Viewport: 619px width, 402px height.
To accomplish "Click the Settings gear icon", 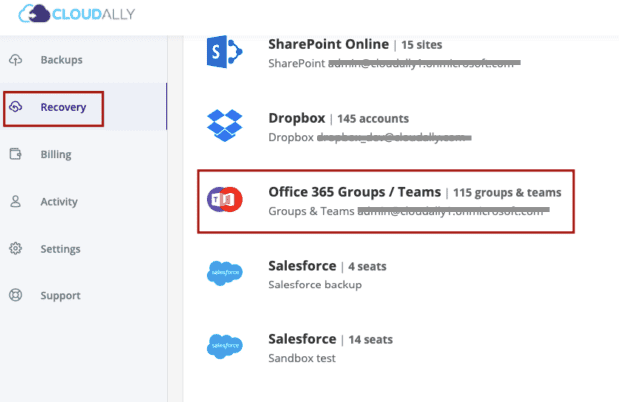I will [15, 248].
